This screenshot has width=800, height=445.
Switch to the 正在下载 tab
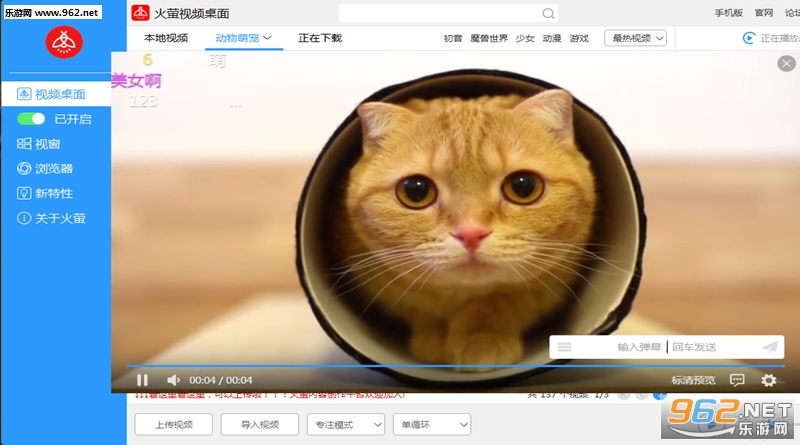320,38
